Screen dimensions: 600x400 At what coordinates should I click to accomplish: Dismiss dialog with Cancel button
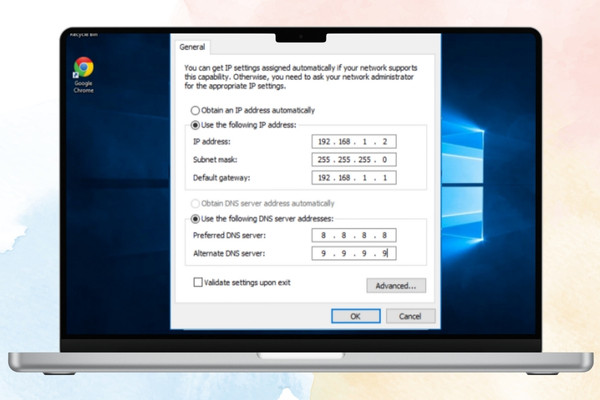411,316
